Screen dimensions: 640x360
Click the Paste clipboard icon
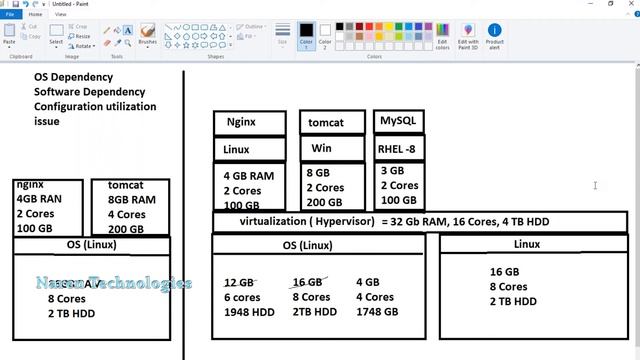tap(9, 30)
